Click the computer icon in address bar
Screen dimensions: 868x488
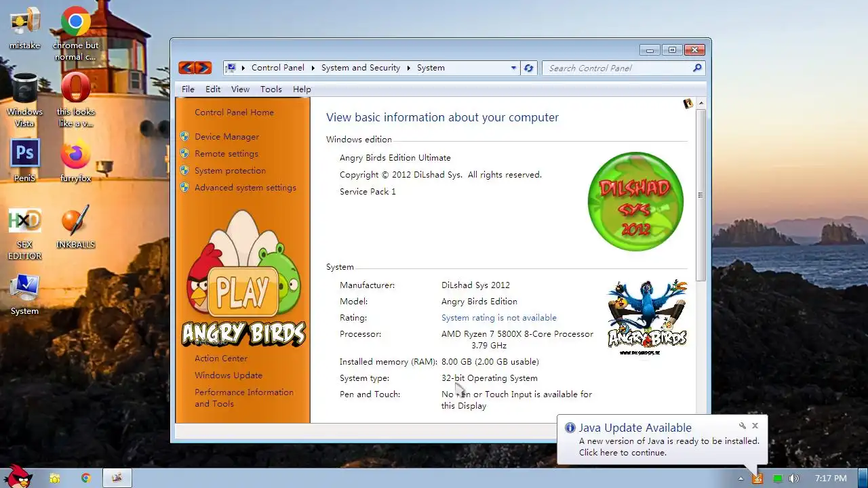231,68
